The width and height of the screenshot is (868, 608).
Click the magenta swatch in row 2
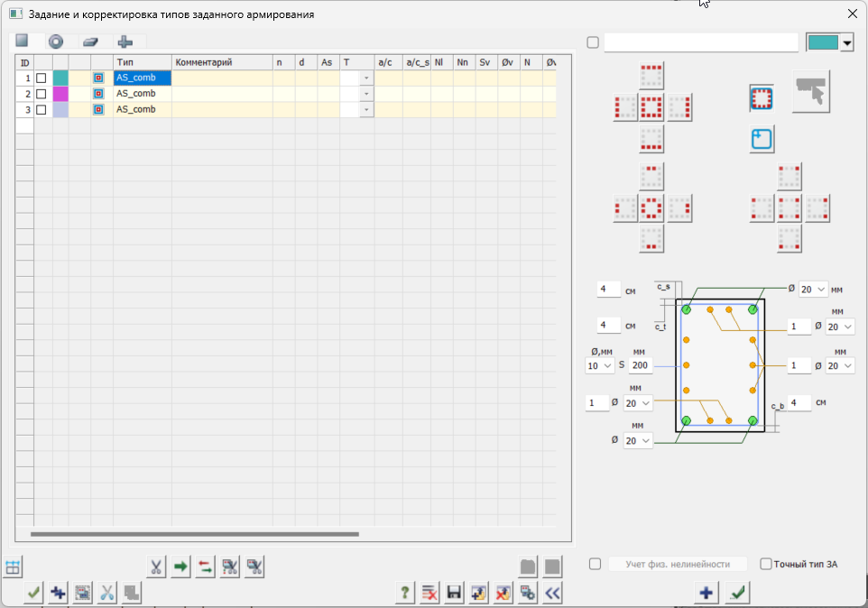(60, 94)
